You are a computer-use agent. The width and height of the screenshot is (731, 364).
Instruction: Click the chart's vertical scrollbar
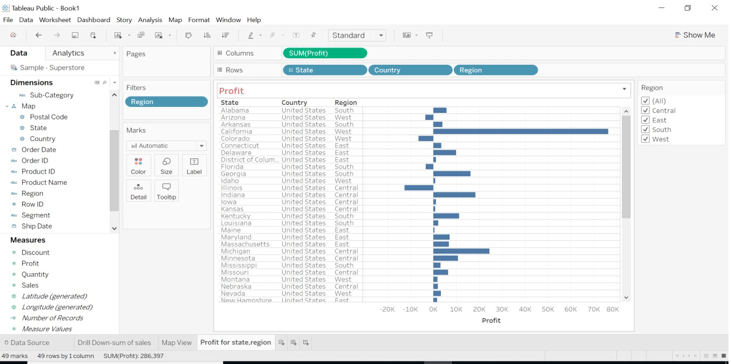click(x=626, y=166)
